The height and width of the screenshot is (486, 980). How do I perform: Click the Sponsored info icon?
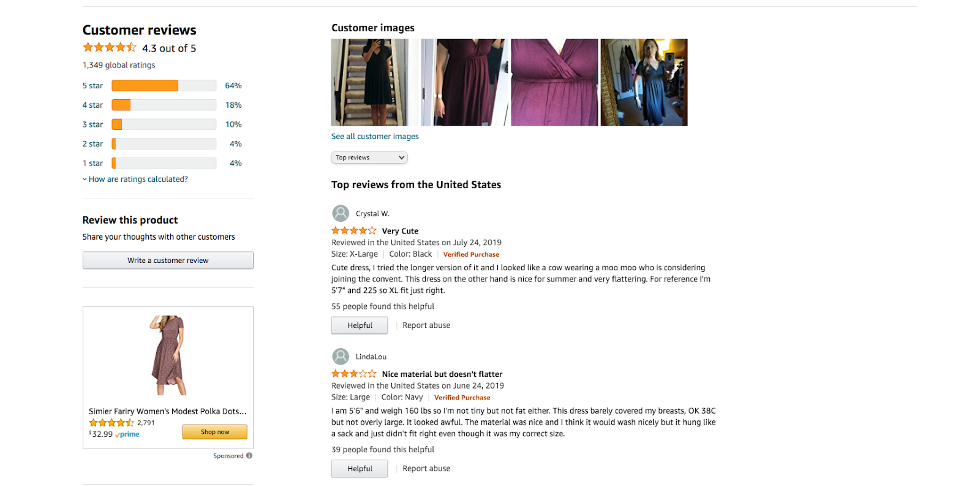coord(249,455)
